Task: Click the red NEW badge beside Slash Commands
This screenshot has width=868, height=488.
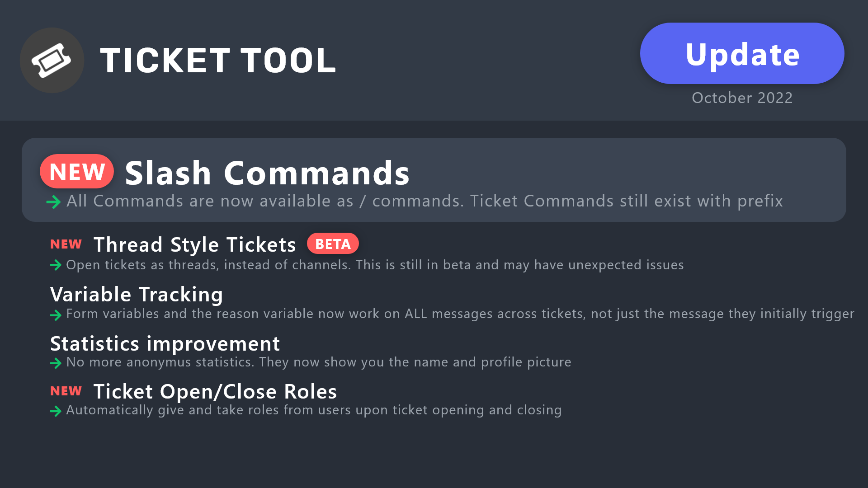Action: pyautogui.click(x=77, y=172)
